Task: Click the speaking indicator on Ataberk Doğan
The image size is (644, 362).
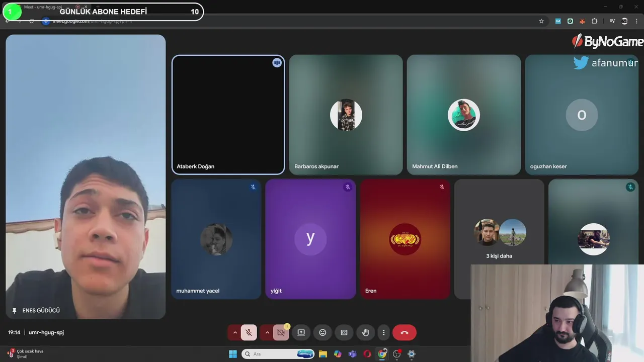Action: coord(277,63)
